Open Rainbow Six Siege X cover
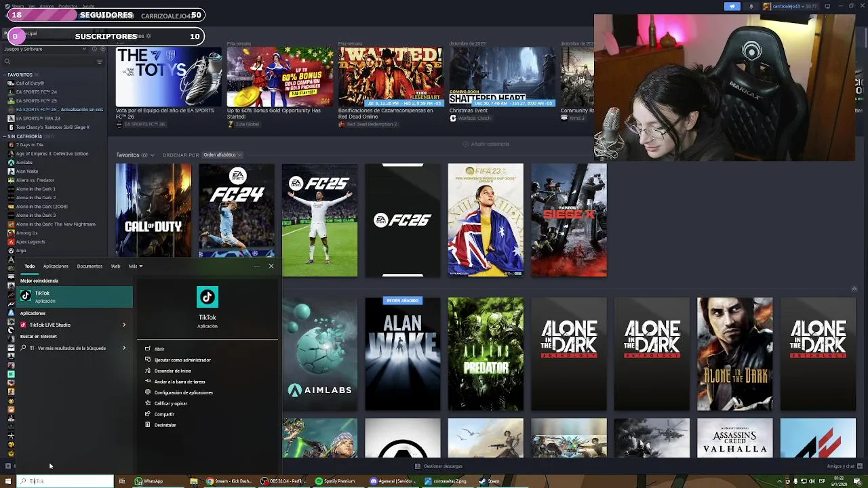Image resolution: width=868 pixels, height=488 pixels. click(x=569, y=220)
